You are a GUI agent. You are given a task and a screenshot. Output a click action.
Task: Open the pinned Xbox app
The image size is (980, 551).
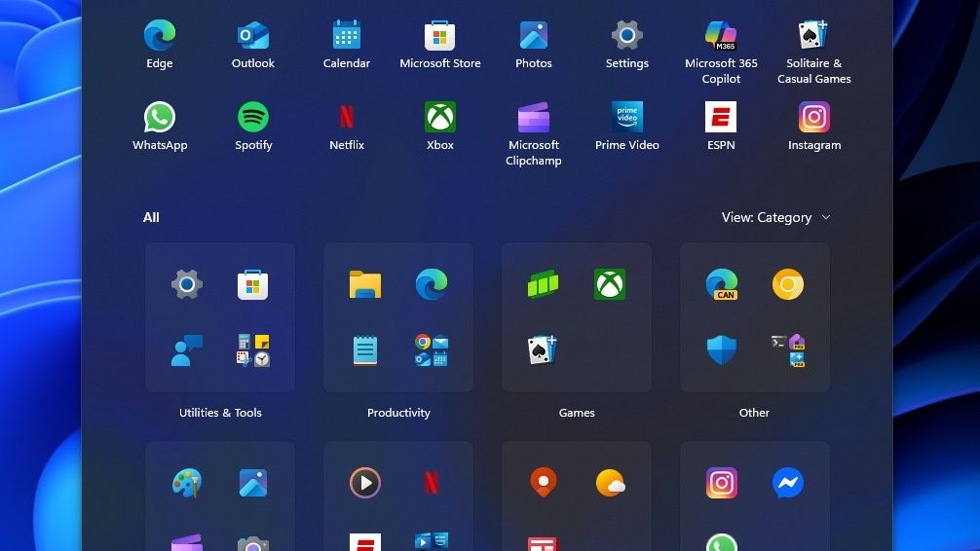[440, 127]
